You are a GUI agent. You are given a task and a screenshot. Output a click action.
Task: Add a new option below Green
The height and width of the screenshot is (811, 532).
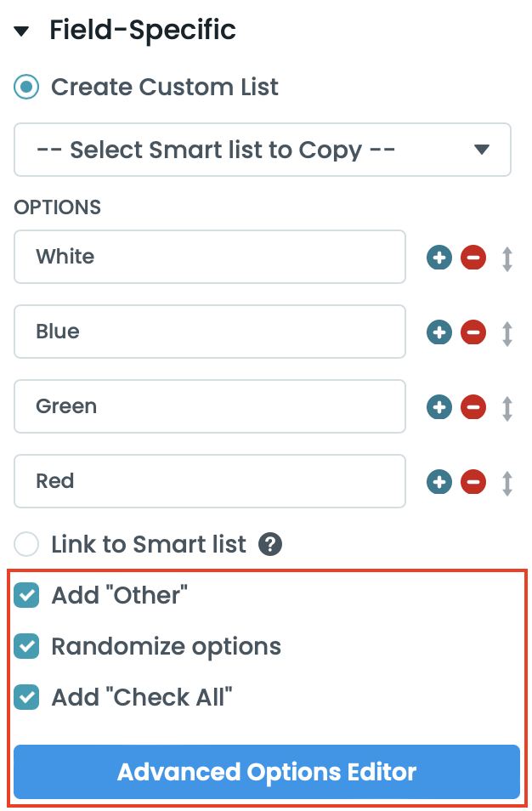pyautogui.click(x=439, y=406)
